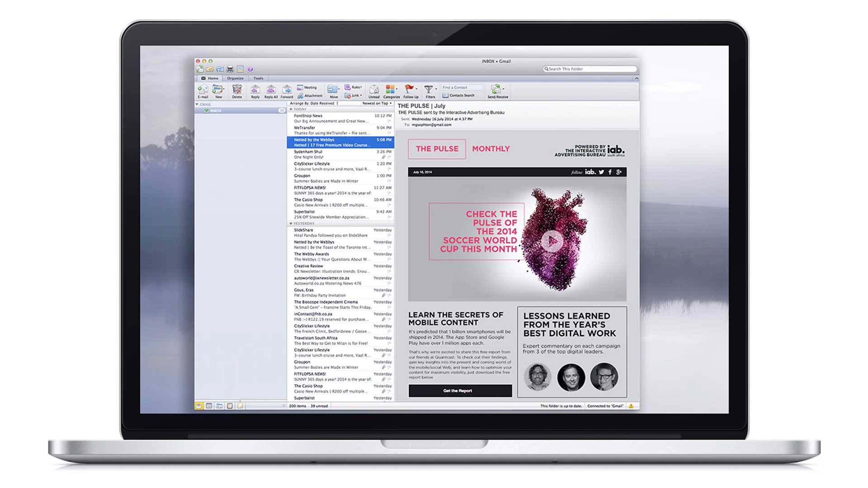
Task: Open Categorize color options
Action: tap(391, 91)
